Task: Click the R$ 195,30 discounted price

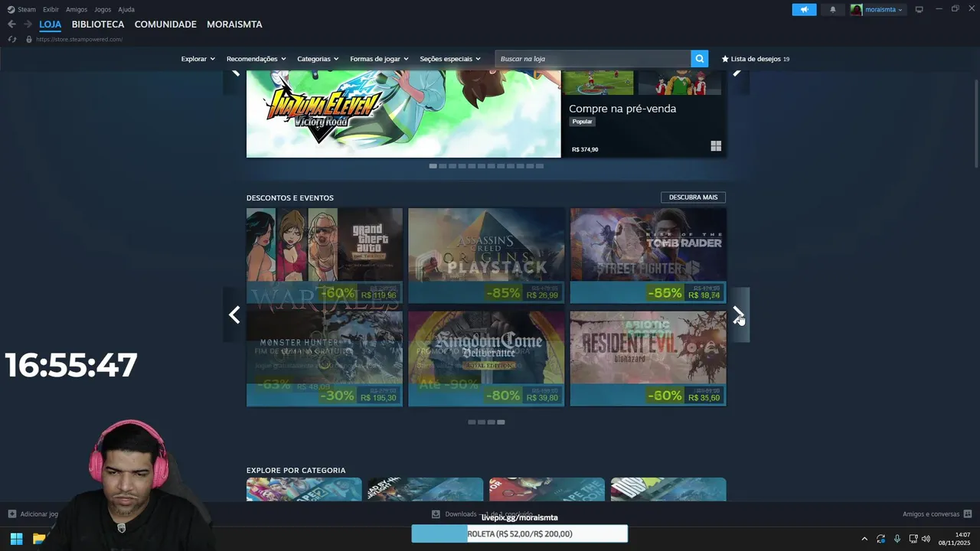Action: click(x=378, y=398)
